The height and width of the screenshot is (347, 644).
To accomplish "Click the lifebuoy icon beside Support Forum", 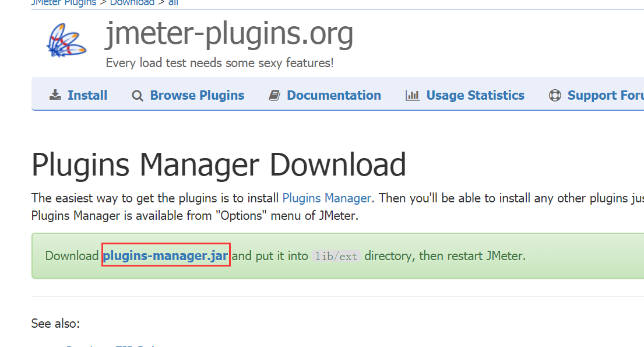I will [555, 96].
